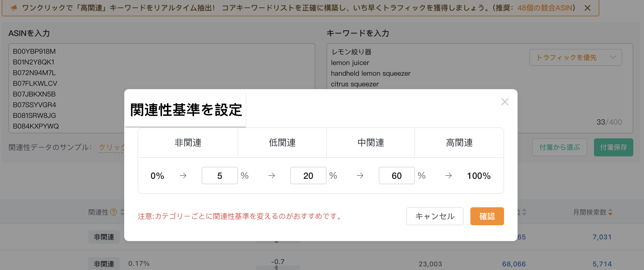Click the 0% start value in dialog
Viewport: 644px width, 270px height.
(157, 176)
